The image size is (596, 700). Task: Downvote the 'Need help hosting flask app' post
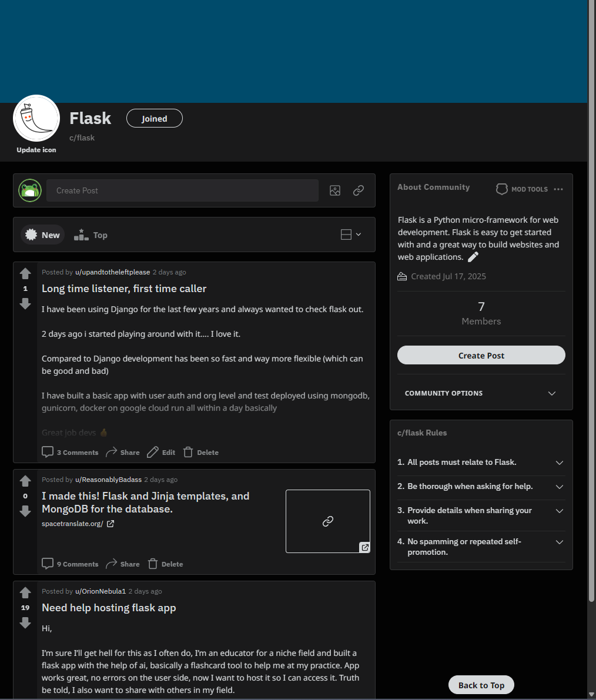click(x=25, y=623)
